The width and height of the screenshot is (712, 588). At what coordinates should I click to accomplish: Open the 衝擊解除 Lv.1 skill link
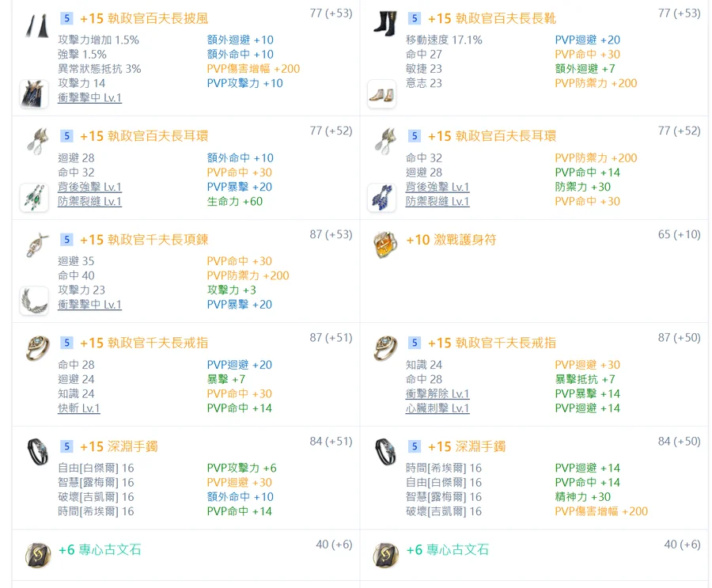(437, 394)
